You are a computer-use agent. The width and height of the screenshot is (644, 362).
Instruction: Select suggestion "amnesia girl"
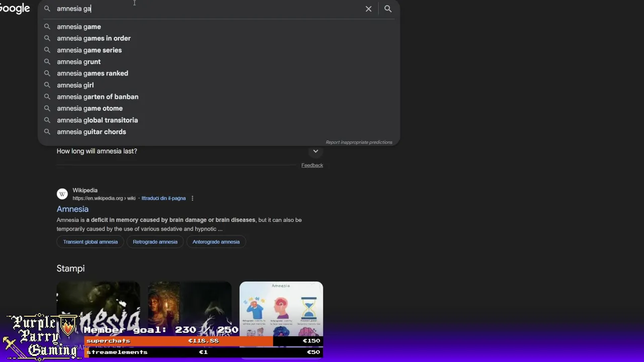(x=219, y=85)
